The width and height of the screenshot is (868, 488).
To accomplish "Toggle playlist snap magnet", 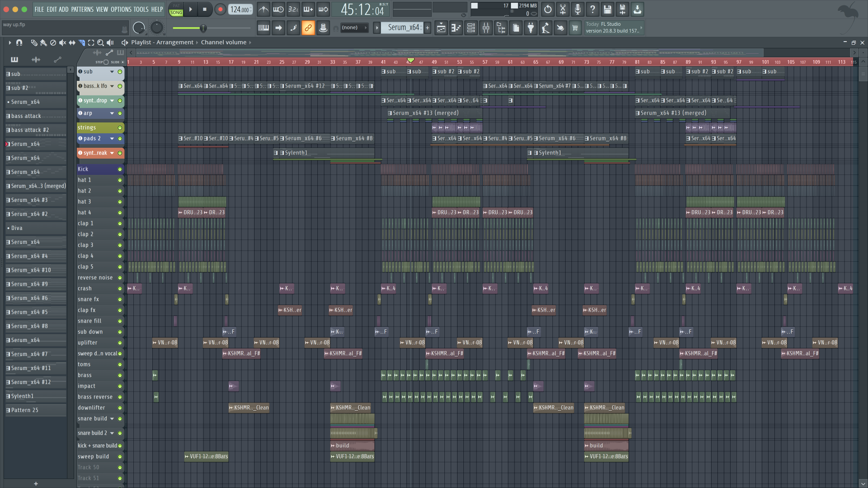I will [x=19, y=42].
